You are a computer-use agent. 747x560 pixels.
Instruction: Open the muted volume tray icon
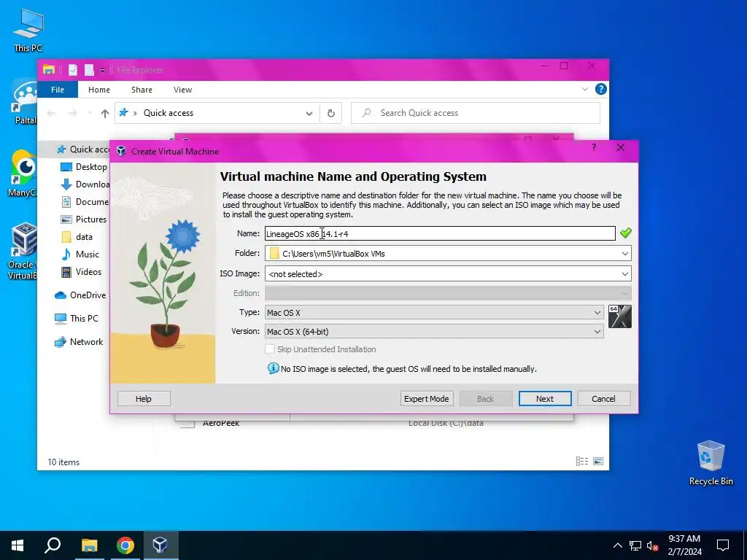click(x=652, y=545)
